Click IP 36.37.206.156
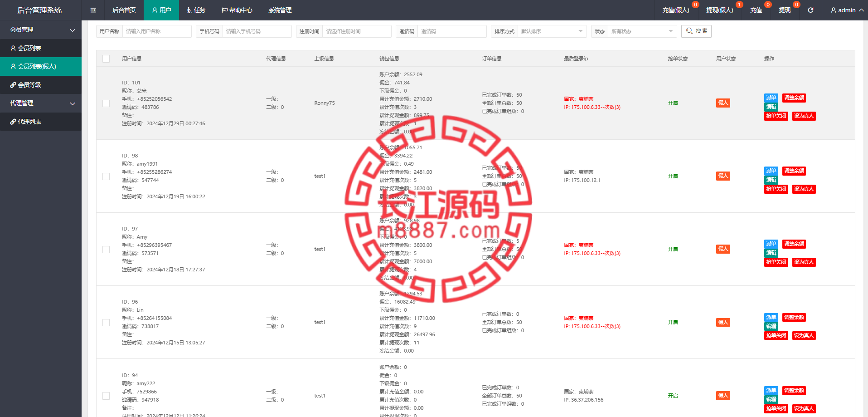 (584, 400)
